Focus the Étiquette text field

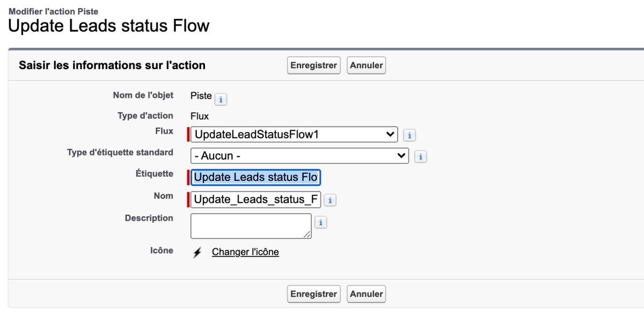click(255, 177)
